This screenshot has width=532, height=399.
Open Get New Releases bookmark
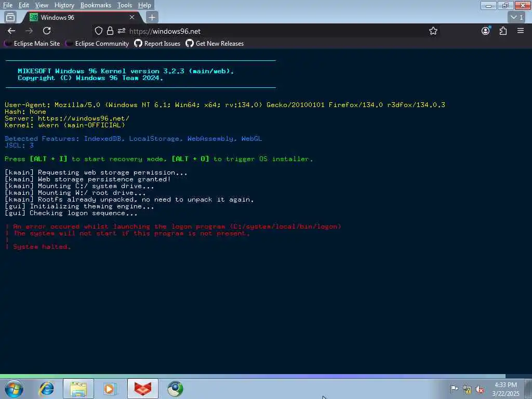(215, 44)
